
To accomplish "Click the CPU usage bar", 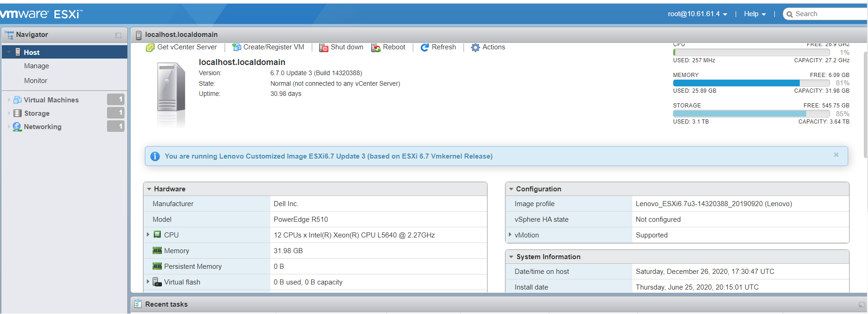I will coord(751,53).
